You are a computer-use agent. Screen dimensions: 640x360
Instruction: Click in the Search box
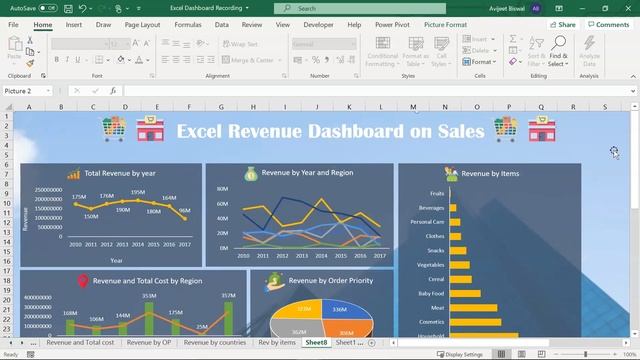pos(360,8)
